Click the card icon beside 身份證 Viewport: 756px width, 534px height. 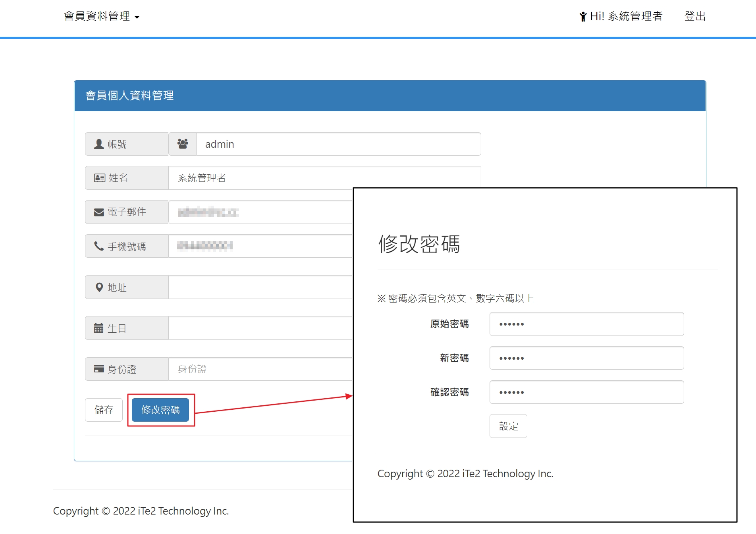pos(99,369)
